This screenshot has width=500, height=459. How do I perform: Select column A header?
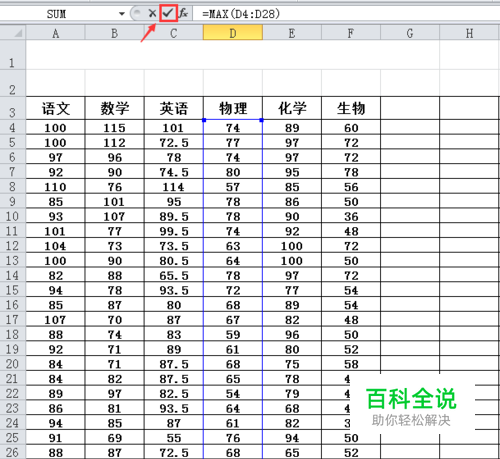[x=56, y=33]
